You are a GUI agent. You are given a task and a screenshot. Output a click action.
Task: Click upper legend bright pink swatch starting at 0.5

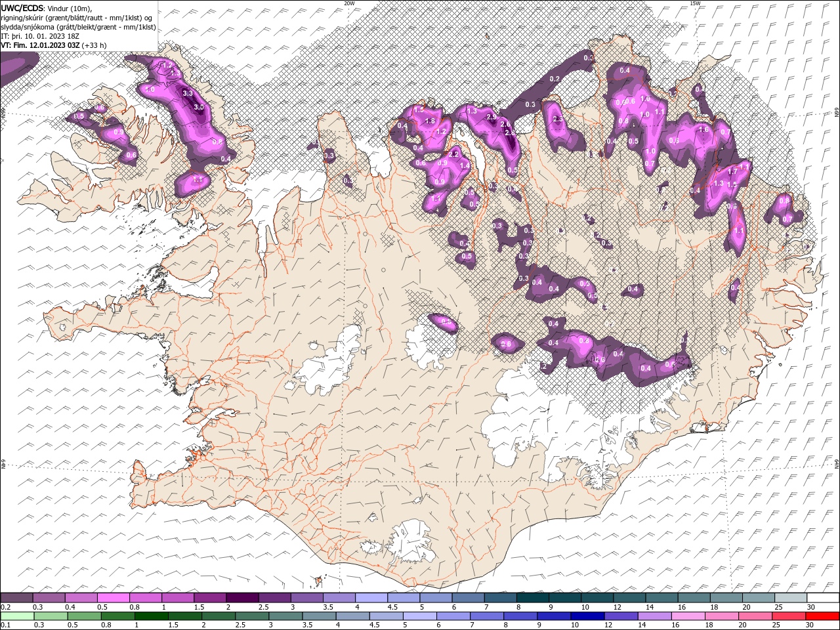[x=114, y=598]
